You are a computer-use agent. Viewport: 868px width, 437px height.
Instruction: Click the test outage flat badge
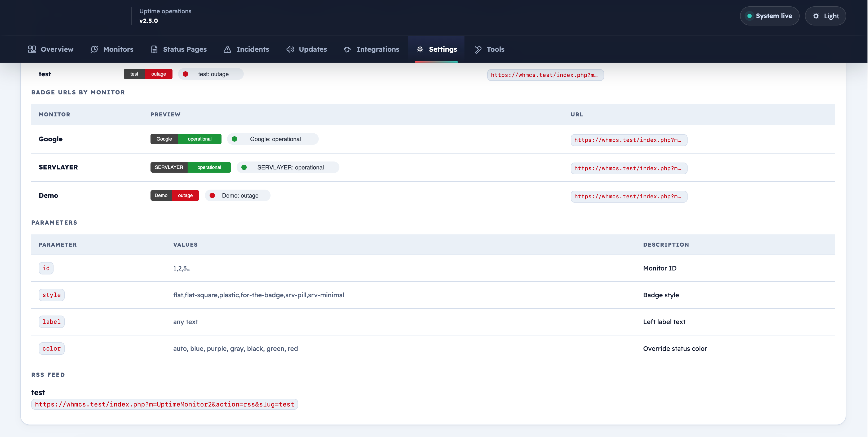[148, 74]
